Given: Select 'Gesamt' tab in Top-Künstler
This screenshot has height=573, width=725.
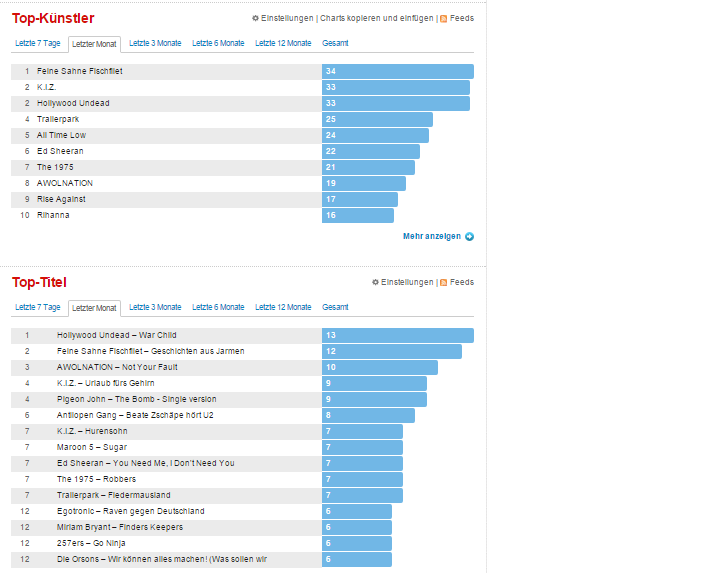Looking at the screenshot, I should tap(335, 43).
